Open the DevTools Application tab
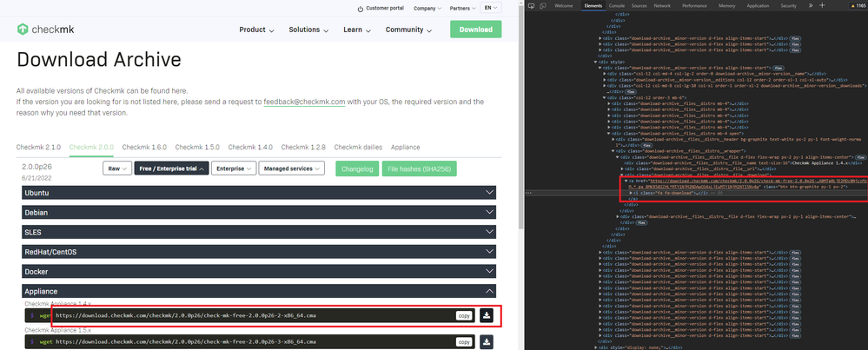This screenshot has height=350, width=868. [x=758, y=5]
